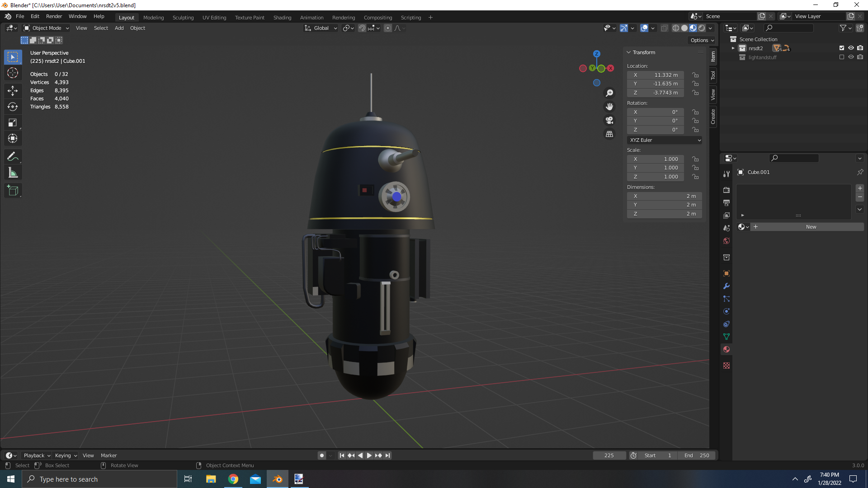
Task: Open Global transform orientation dropdown
Action: (321, 28)
